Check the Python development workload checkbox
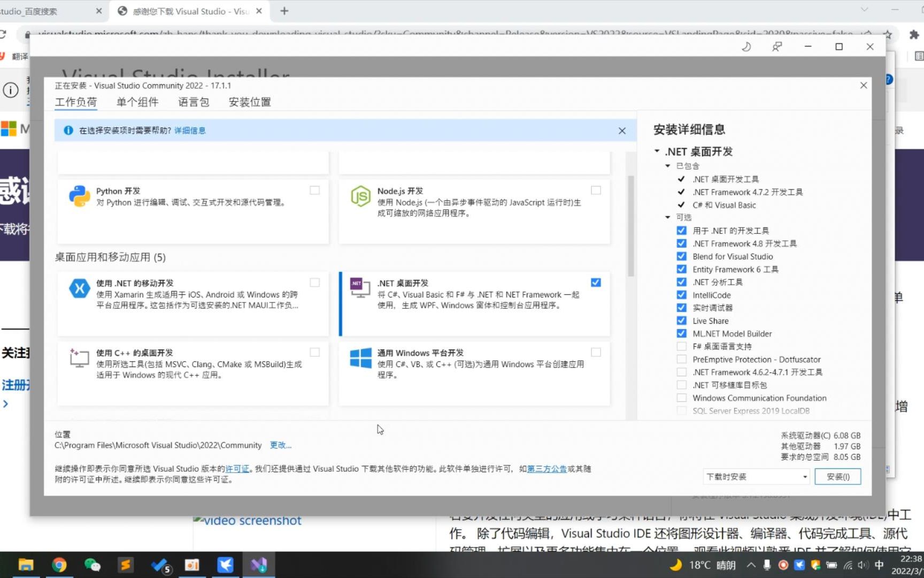The image size is (924, 578). (x=315, y=190)
